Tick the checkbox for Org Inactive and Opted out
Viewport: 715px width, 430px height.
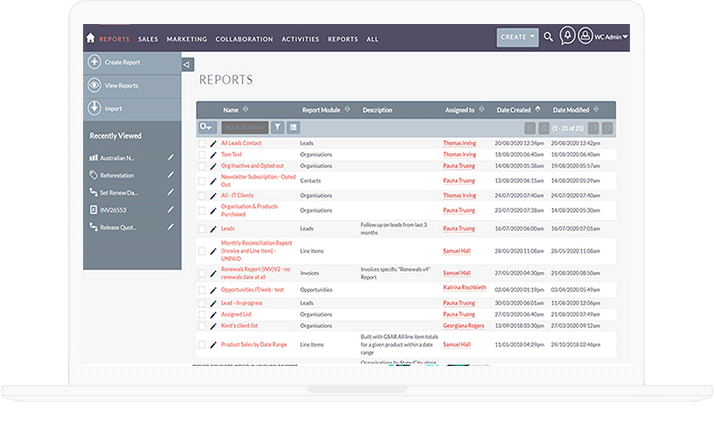tap(202, 166)
